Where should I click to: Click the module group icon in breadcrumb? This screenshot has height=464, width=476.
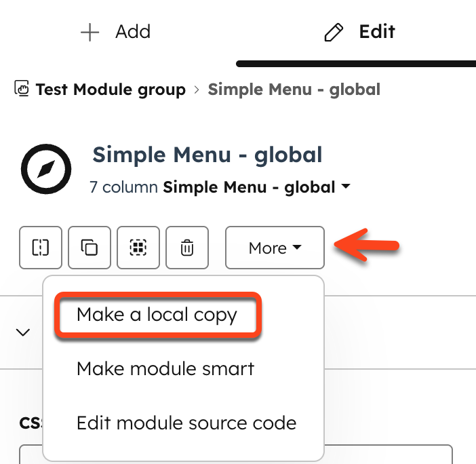22,88
